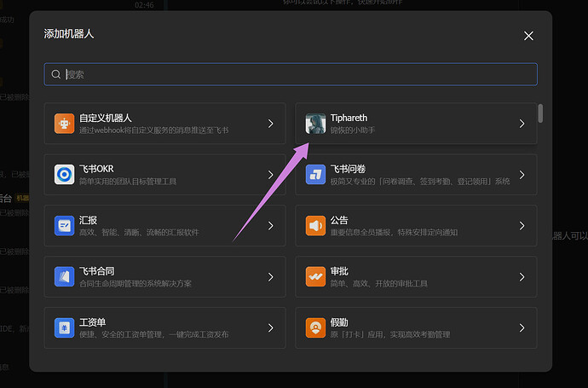The height and width of the screenshot is (388, 588).
Task: Click the 审批 approval icon
Action: coord(315,276)
